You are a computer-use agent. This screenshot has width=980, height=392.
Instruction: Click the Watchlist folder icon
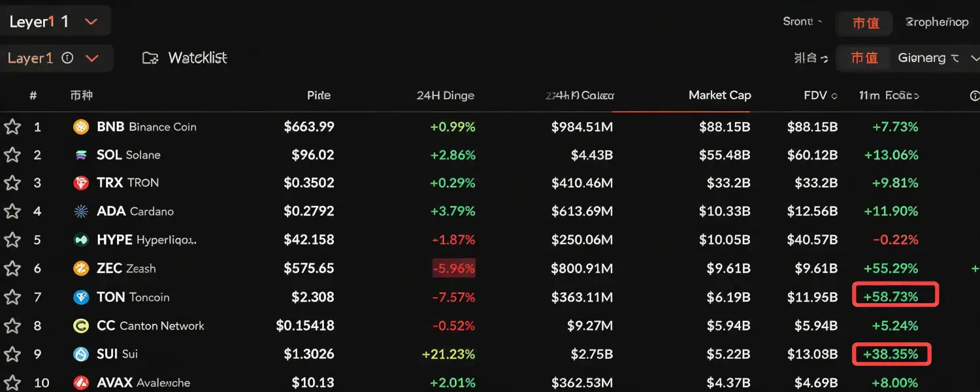click(x=150, y=58)
